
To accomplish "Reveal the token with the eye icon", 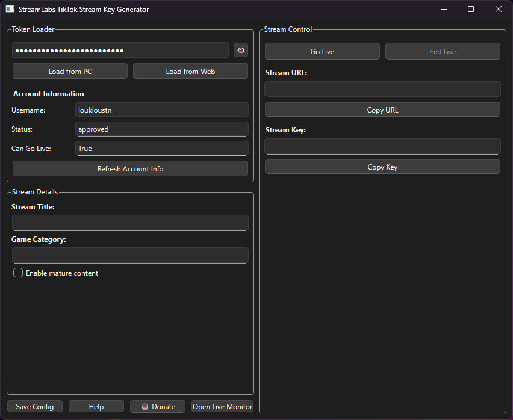I will tap(241, 51).
